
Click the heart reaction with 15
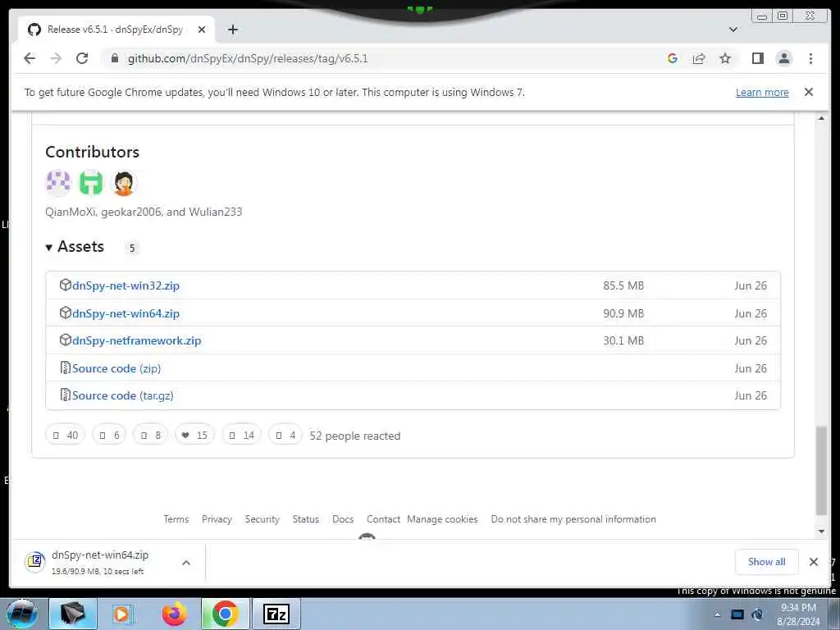pos(195,435)
